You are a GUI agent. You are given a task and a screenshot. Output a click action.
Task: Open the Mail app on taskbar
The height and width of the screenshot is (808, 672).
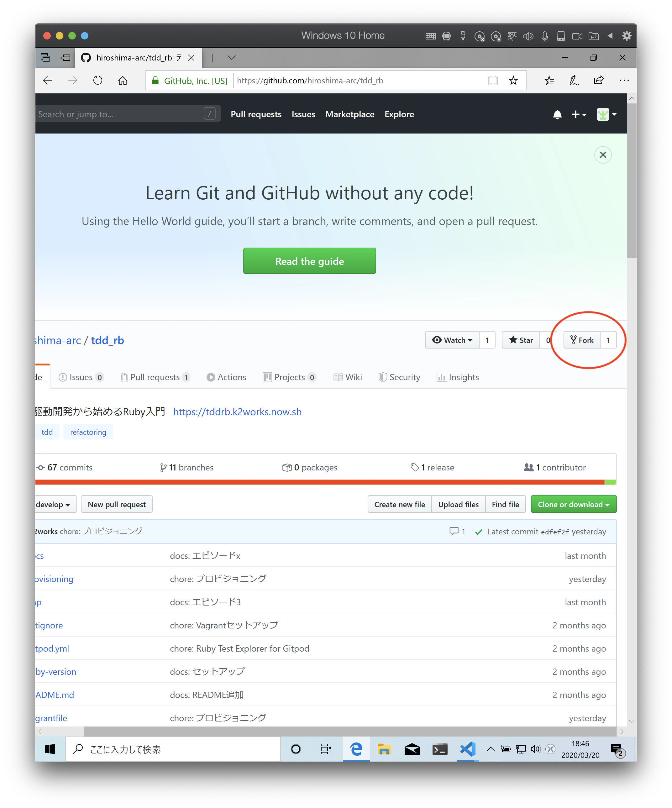(412, 749)
